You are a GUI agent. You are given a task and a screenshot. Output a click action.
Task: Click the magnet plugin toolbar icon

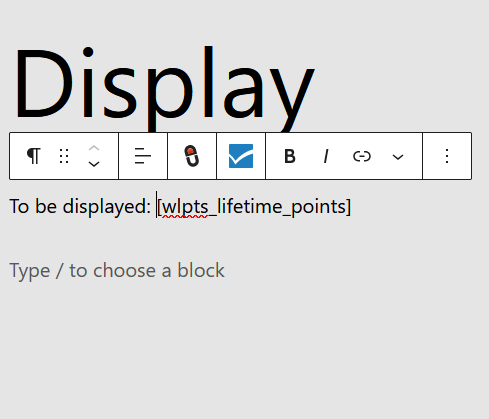[x=192, y=156]
